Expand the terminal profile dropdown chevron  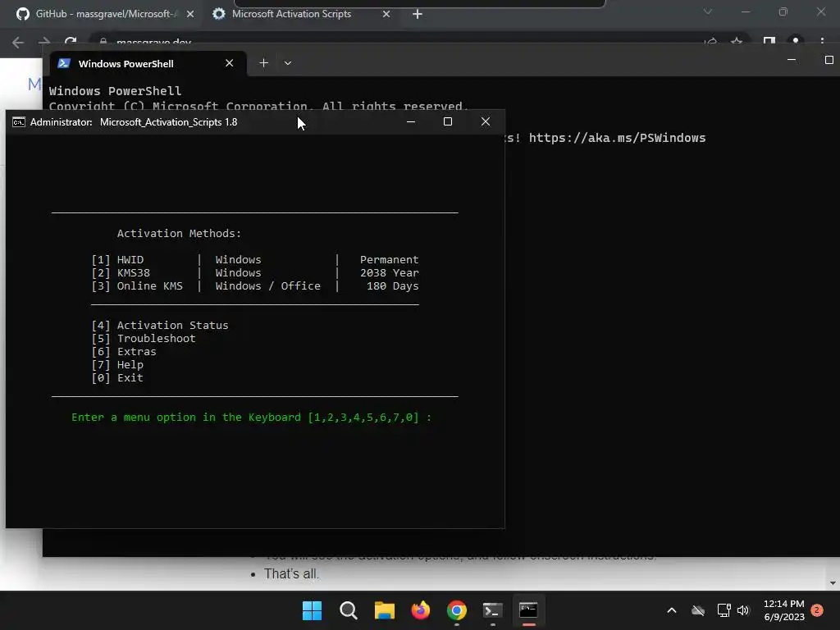288,63
